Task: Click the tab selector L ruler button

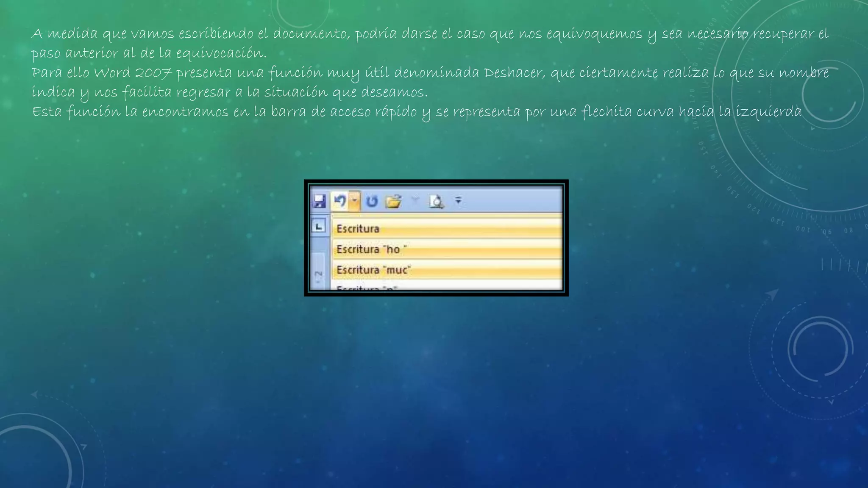Action: point(319,226)
